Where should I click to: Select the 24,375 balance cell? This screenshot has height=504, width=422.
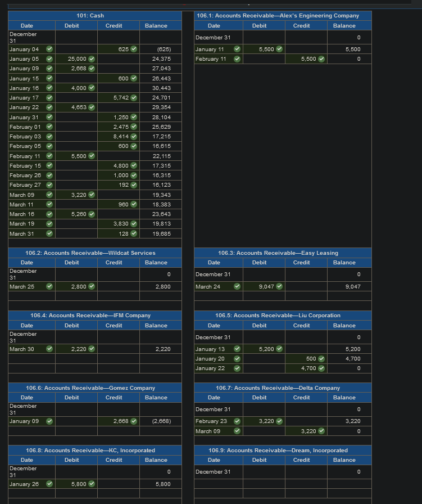point(161,59)
